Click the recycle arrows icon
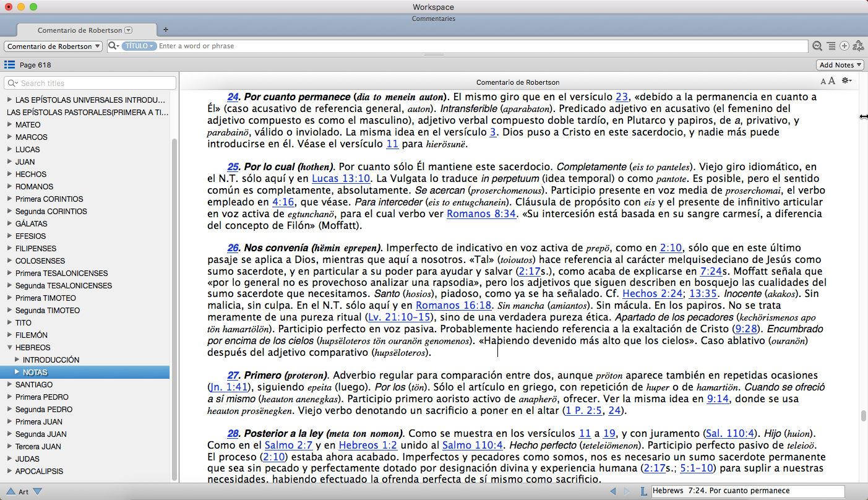This screenshot has height=500, width=868. coord(858,46)
